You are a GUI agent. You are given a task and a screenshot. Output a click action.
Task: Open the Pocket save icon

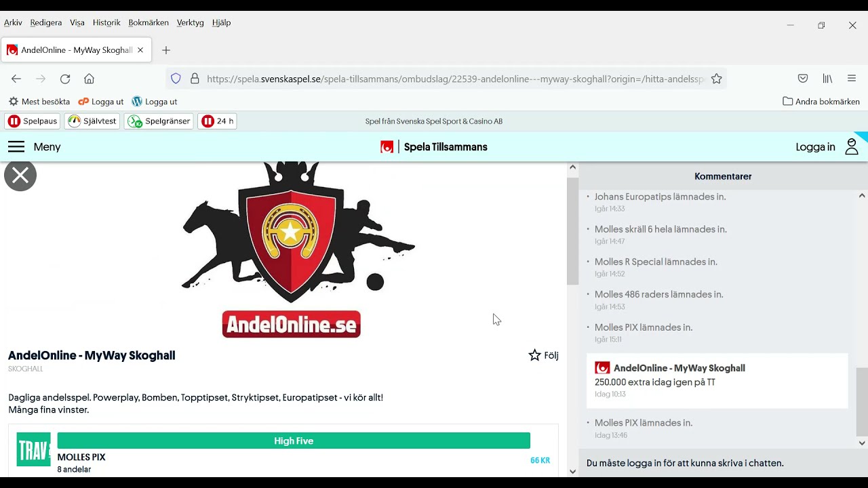coord(803,79)
